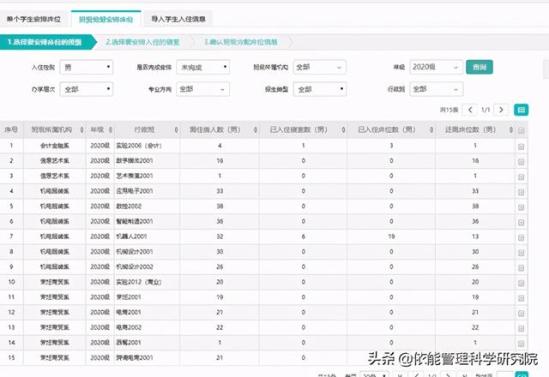549x377 pixels.
Task: Open the 导入学生入住信息 tab
Action: pyautogui.click(x=178, y=19)
